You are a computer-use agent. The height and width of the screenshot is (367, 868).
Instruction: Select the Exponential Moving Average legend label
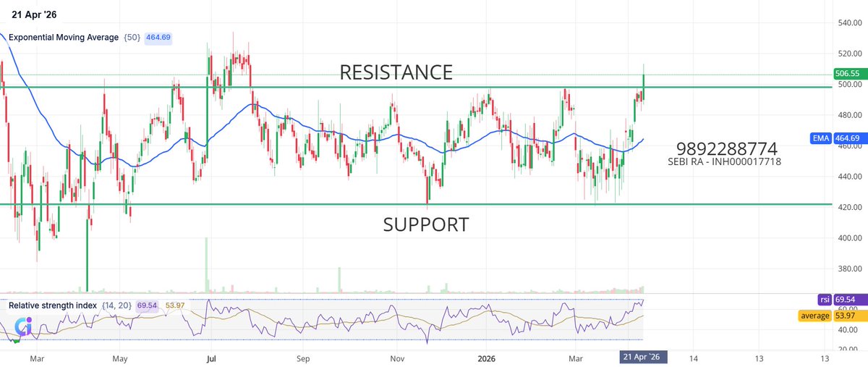(x=64, y=37)
